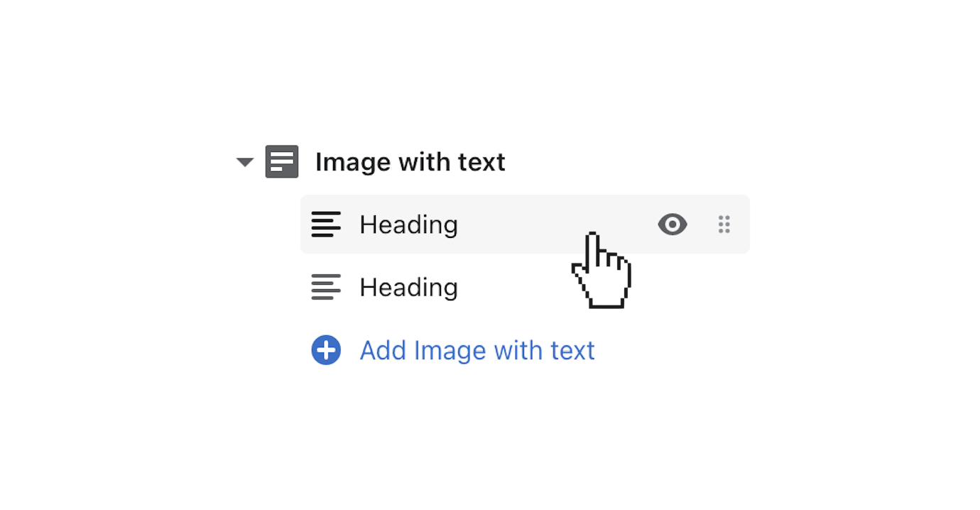Select the second Heading block entry
The image size is (980, 510).
(408, 287)
